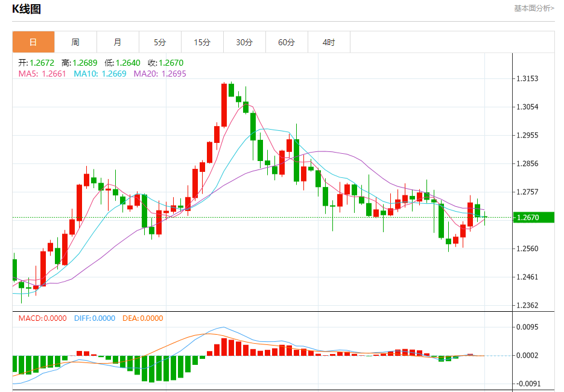Click the 1.2955 price axis label

(x=527, y=135)
